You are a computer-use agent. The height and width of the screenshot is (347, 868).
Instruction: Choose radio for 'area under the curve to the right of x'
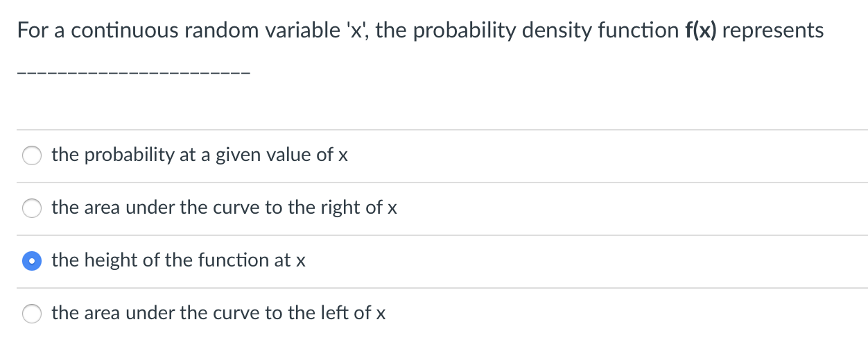[32, 208]
